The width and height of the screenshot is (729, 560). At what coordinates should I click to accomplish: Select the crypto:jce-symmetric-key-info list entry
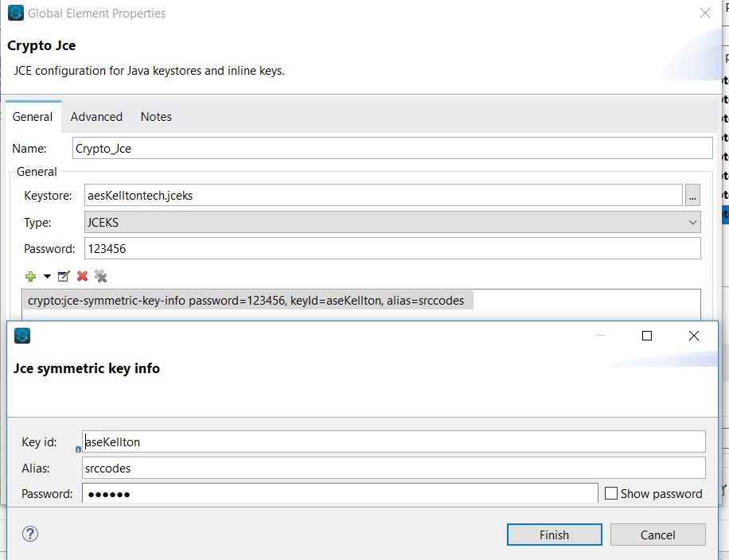point(246,301)
